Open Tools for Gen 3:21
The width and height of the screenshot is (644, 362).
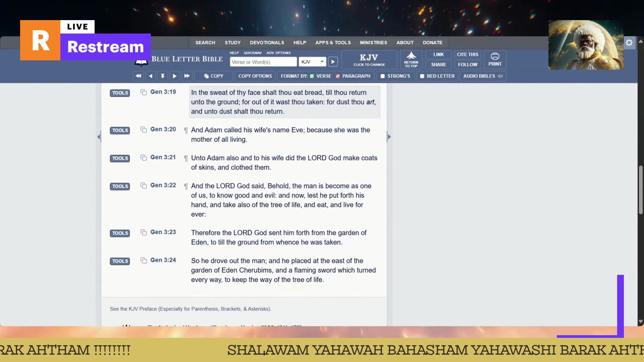(120, 158)
